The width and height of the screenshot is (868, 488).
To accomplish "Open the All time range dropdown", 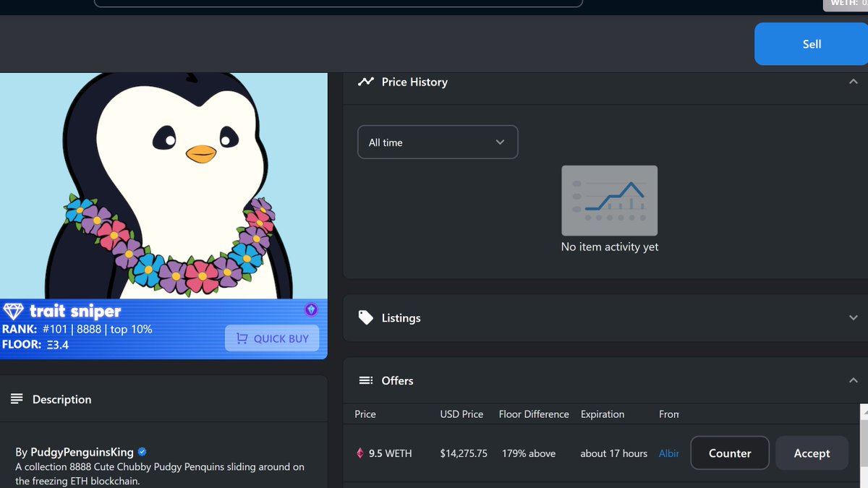I will point(438,142).
